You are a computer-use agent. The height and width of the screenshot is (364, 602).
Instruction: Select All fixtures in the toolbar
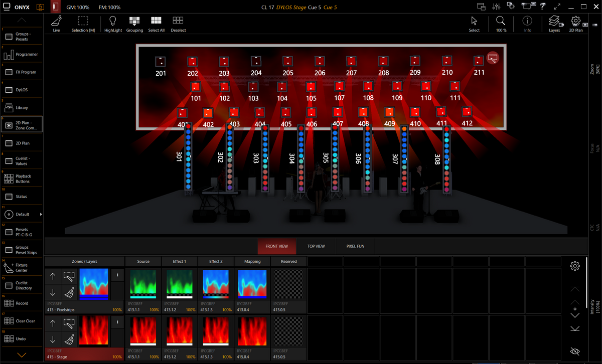(156, 21)
